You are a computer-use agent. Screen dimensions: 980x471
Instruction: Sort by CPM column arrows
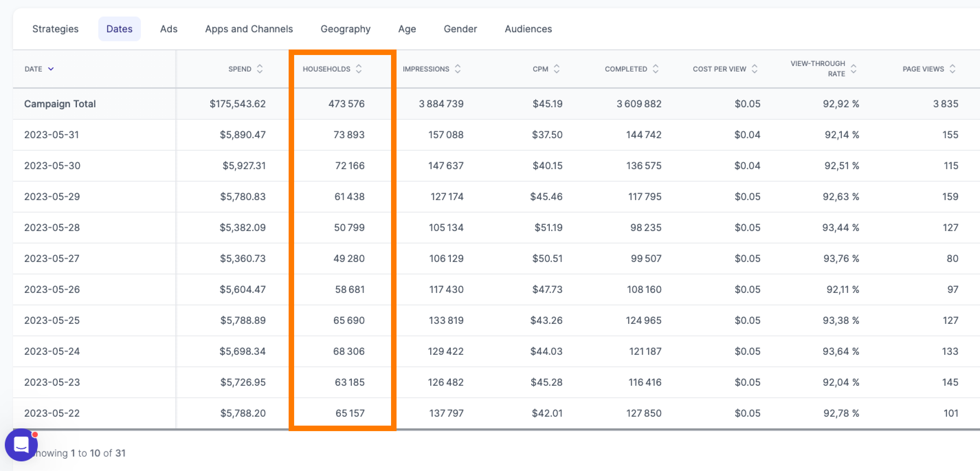[x=557, y=69]
